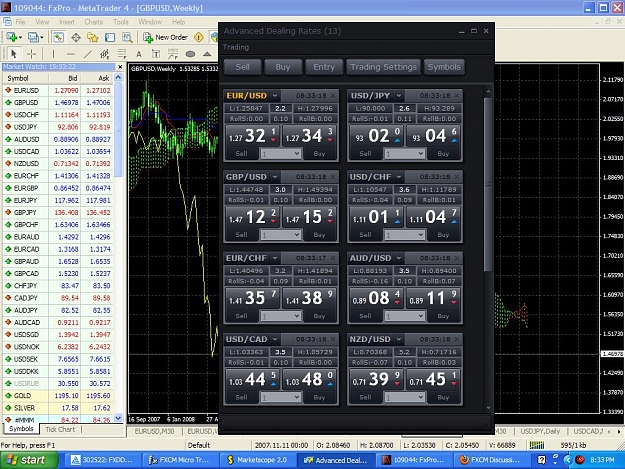
Task: Open the AUD/USD lot size combo box
Action: 405,316
